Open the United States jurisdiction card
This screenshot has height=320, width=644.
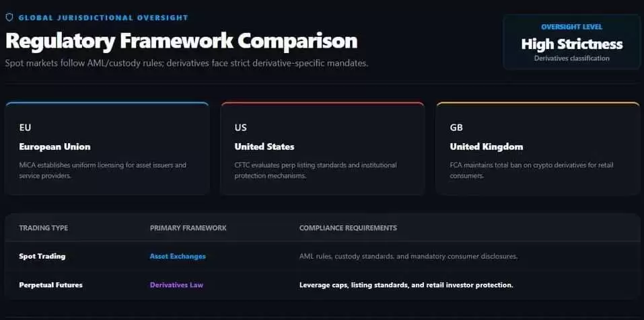(322, 149)
